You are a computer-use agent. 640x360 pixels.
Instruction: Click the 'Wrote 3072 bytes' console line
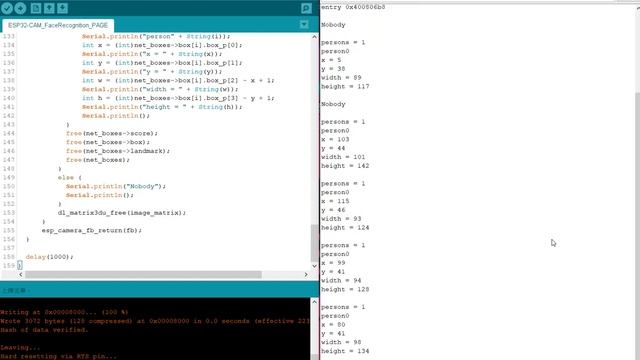click(x=155, y=321)
